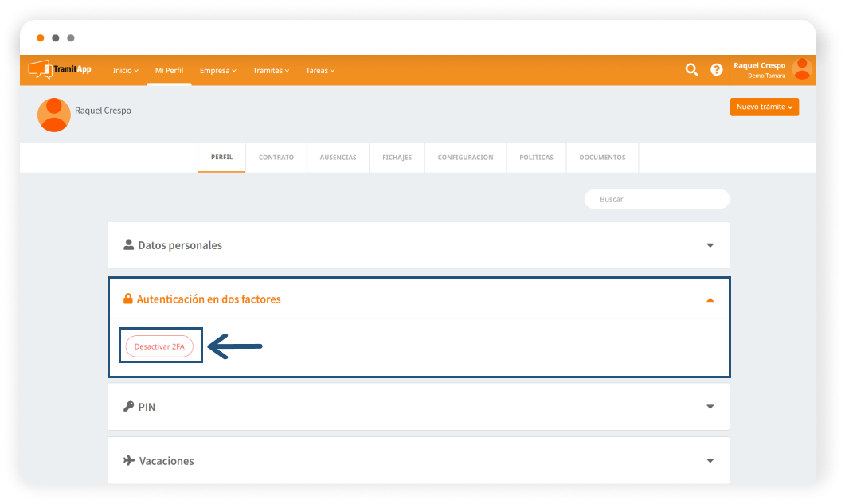845x504 pixels.
Task: Switch to the Fichajes tab
Action: (x=397, y=158)
